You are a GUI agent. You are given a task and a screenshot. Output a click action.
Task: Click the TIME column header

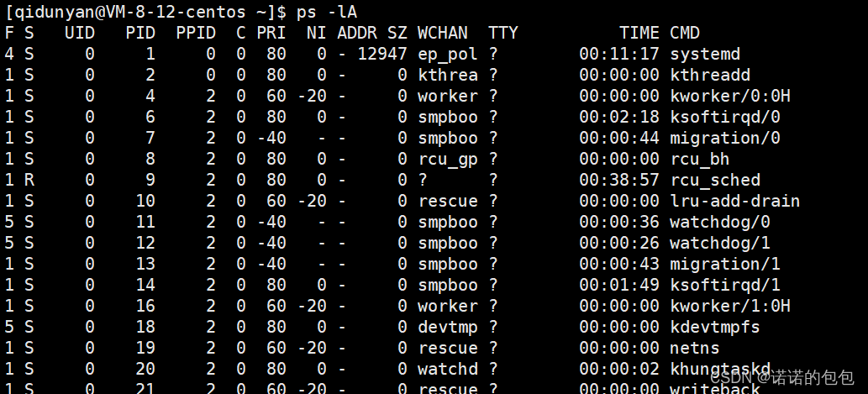tap(639, 33)
